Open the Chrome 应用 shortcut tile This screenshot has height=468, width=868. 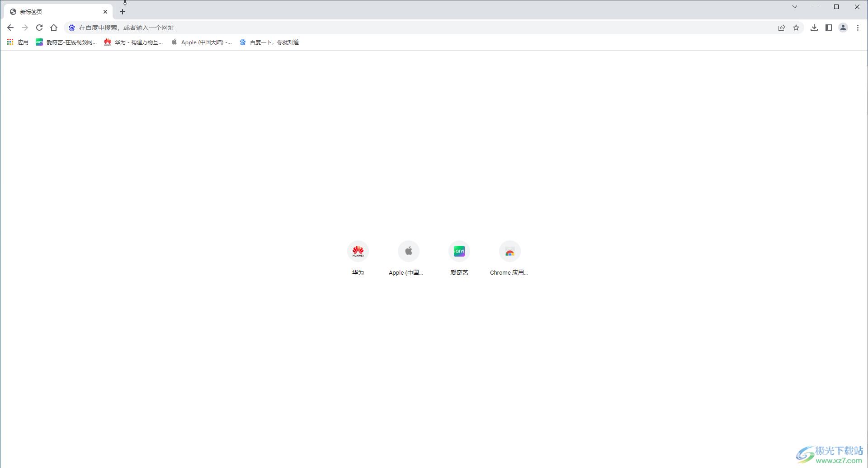[x=510, y=258]
